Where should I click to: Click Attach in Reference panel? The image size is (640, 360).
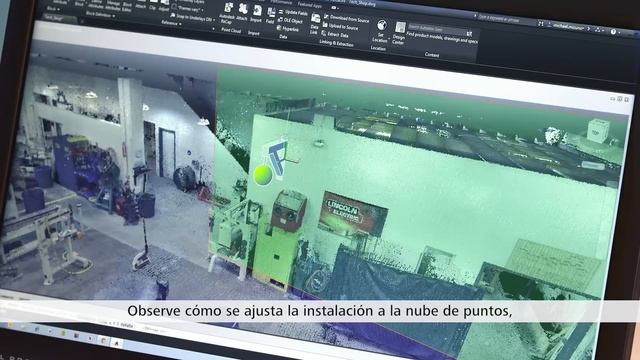(x=140, y=4)
